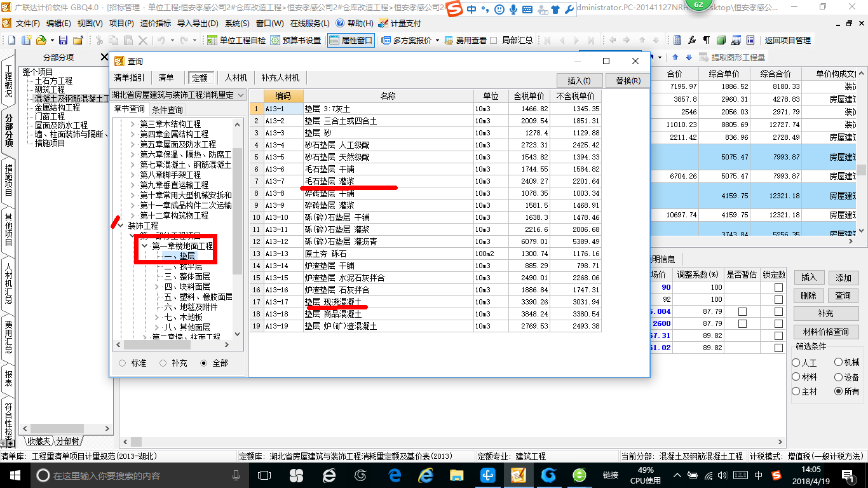Open File Explorer from the taskbar
The width and height of the screenshot is (868, 488).
click(456, 475)
